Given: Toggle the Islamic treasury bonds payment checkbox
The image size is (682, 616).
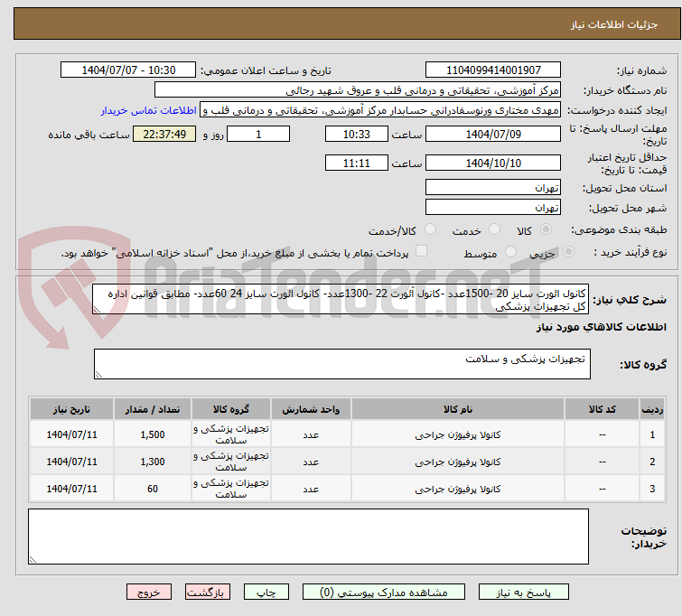Looking at the screenshot, I should pos(421,252).
